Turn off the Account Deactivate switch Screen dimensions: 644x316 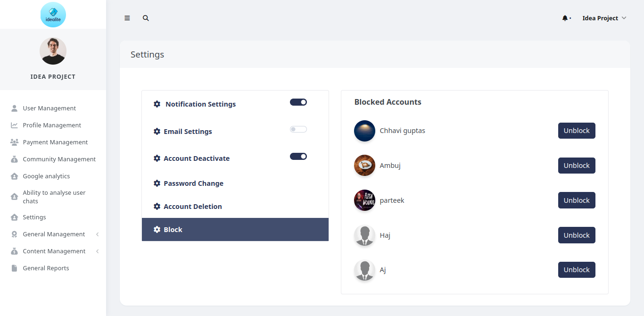coord(298,157)
